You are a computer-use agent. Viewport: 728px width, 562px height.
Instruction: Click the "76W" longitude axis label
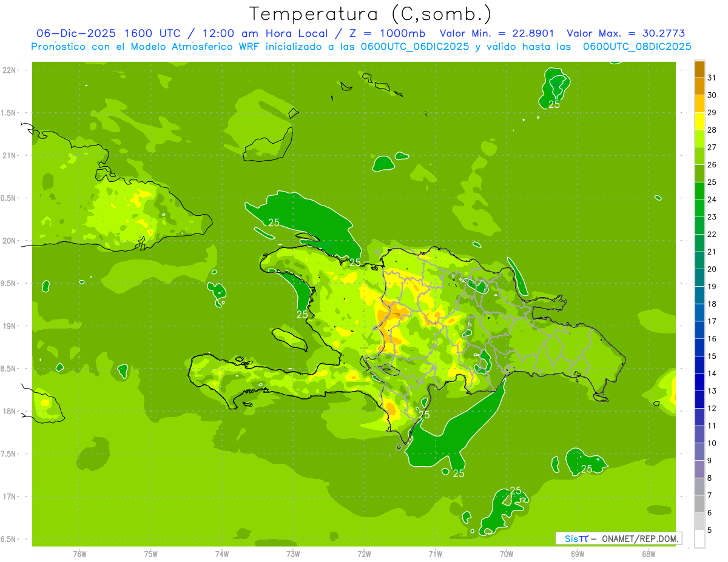pyautogui.click(x=79, y=554)
